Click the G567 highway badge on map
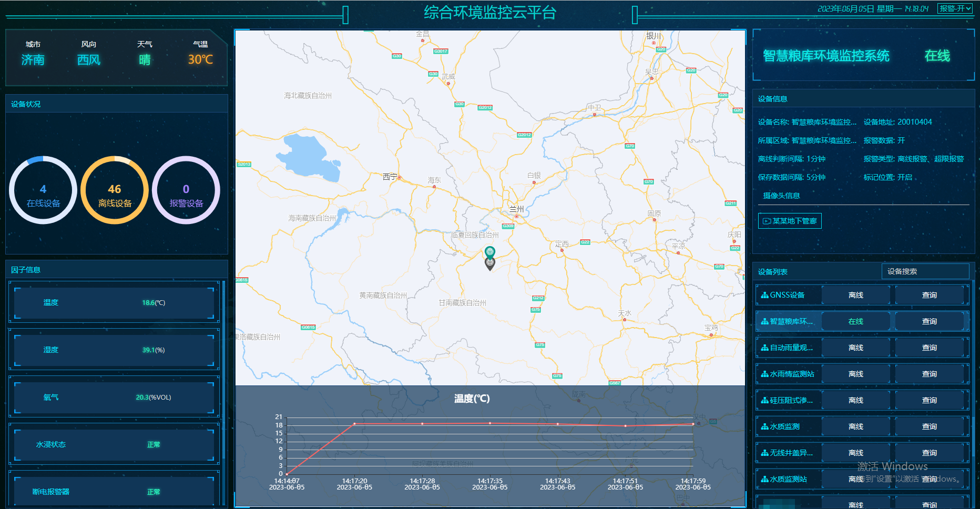 (x=615, y=383)
